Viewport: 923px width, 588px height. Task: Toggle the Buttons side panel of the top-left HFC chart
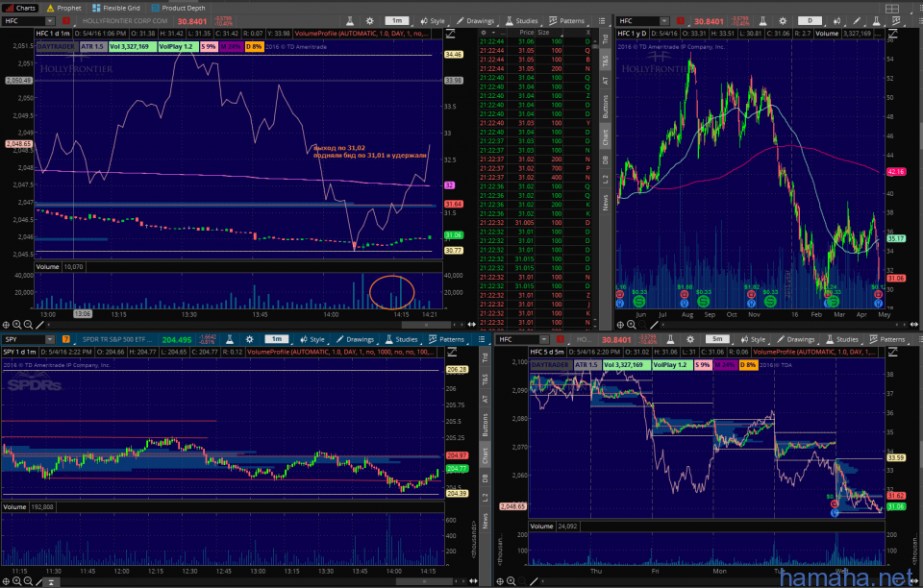[605, 107]
